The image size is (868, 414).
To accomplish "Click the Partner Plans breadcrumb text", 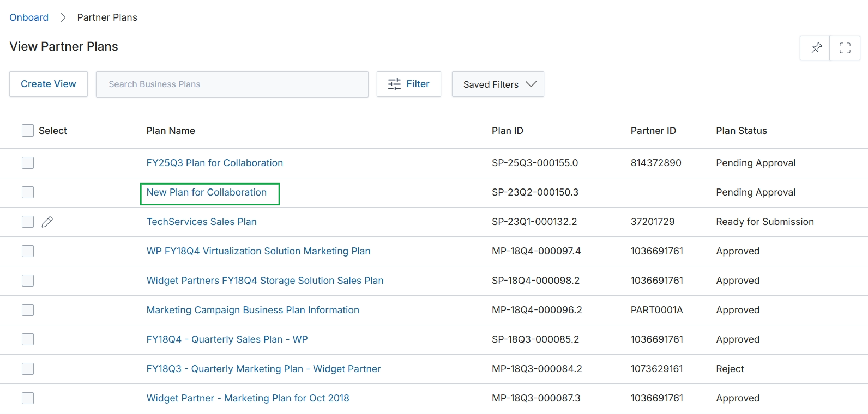I will pyautogui.click(x=107, y=17).
